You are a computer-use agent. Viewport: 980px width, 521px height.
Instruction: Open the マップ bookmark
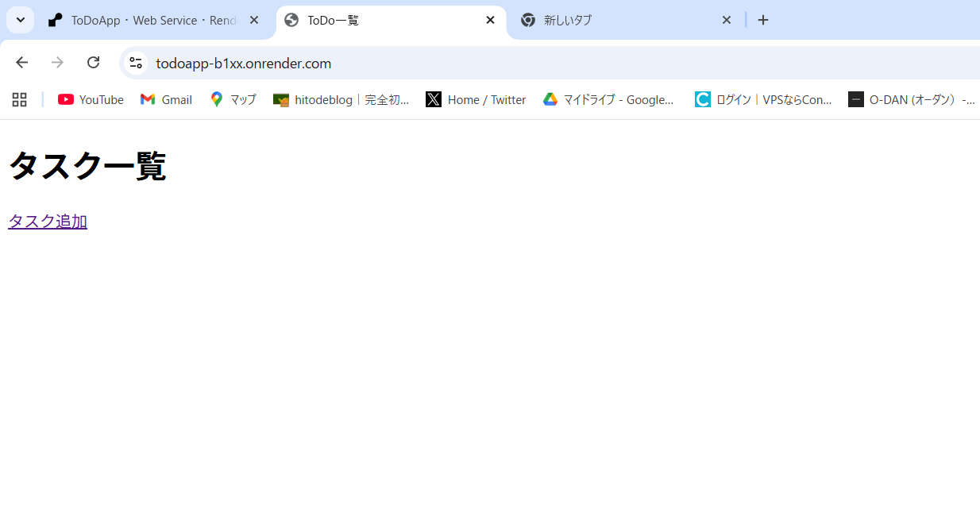coord(233,99)
